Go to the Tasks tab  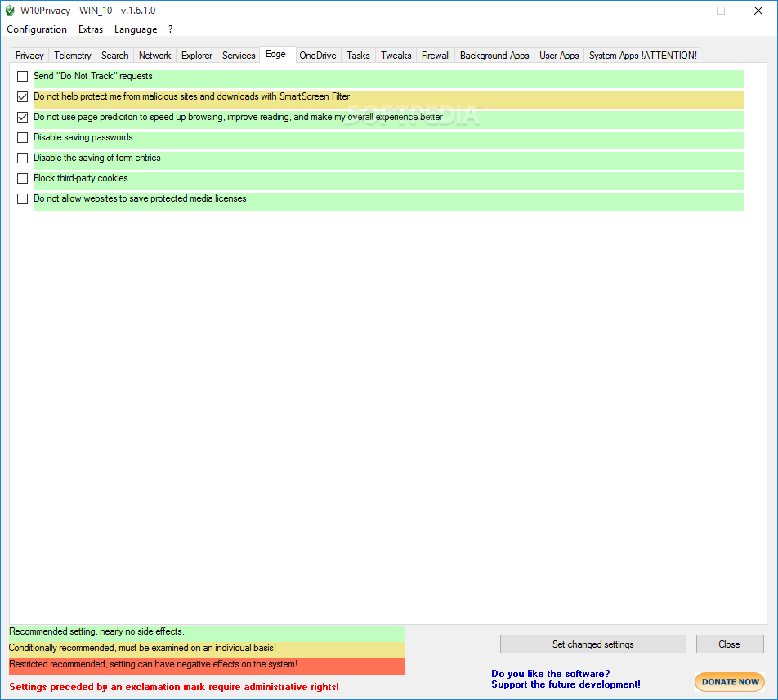pos(358,56)
